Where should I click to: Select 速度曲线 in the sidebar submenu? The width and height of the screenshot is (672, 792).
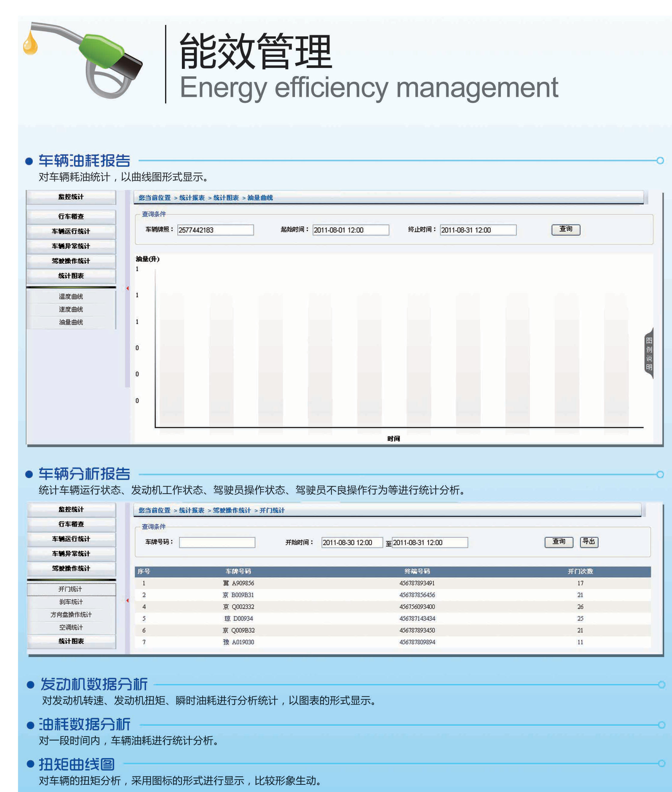click(x=71, y=309)
